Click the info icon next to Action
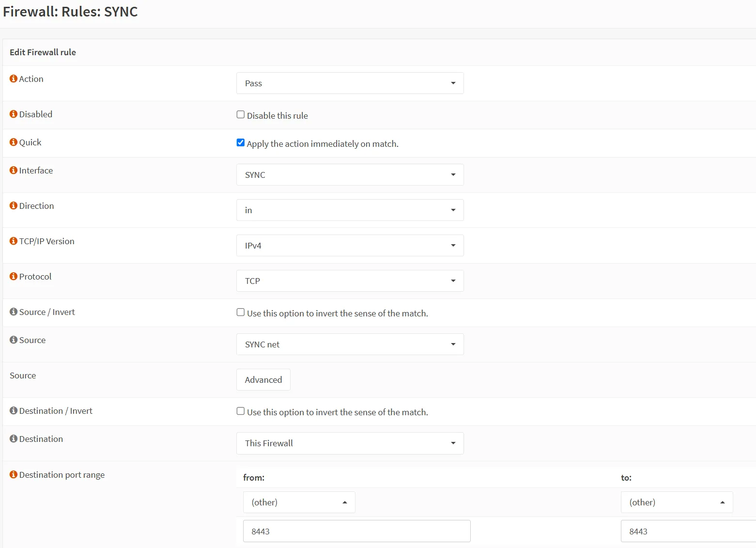 pos(14,78)
